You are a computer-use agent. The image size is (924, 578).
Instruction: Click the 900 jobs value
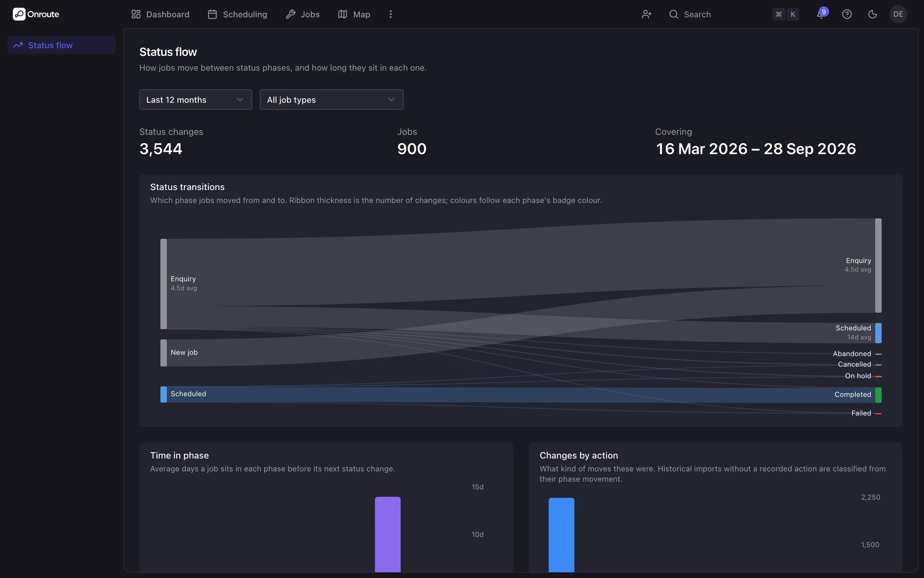[x=412, y=149]
